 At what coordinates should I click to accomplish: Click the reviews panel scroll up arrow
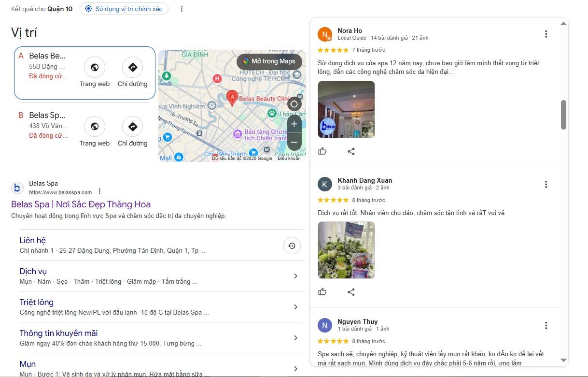563,23
